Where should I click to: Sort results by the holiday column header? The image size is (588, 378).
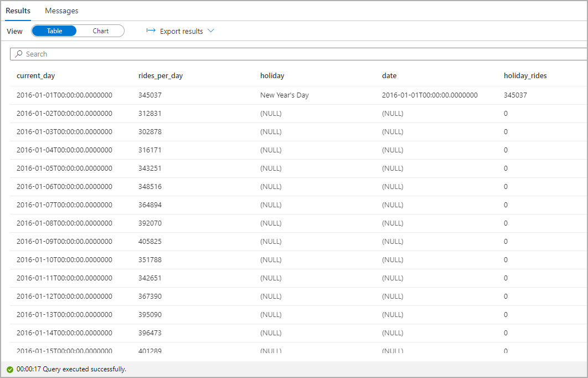271,75
